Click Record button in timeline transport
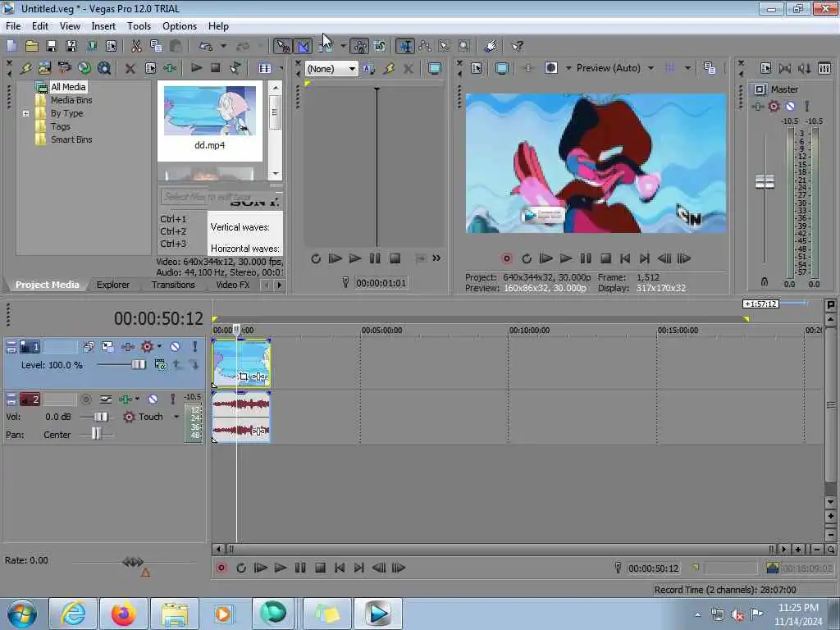Screen dimensions: 840x630 tap(221, 568)
